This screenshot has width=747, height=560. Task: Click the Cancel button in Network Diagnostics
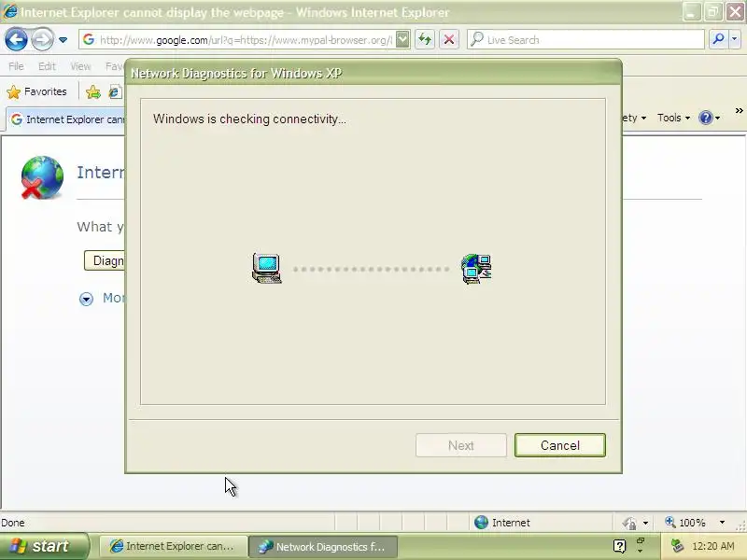560,445
